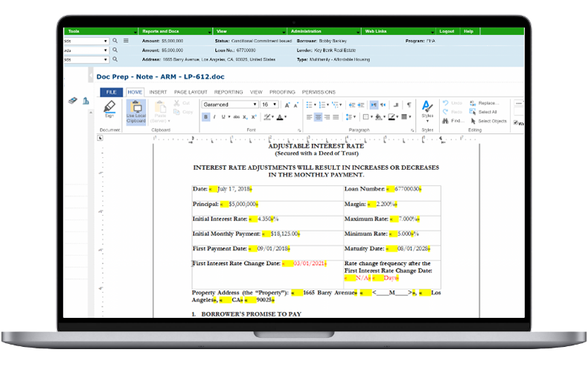Viewport: 588px width, 367px height.
Task: Click the Center alignment icon
Action: point(318,118)
